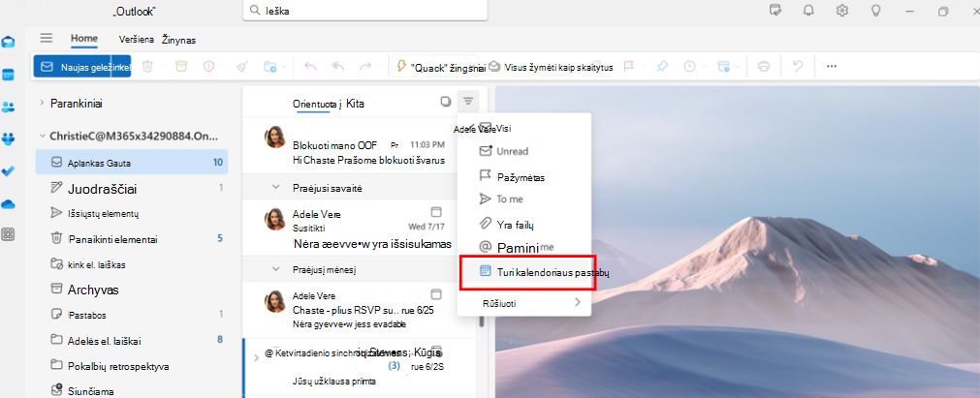Open the Išsiųstų elementų sent folder

[x=132, y=213]
